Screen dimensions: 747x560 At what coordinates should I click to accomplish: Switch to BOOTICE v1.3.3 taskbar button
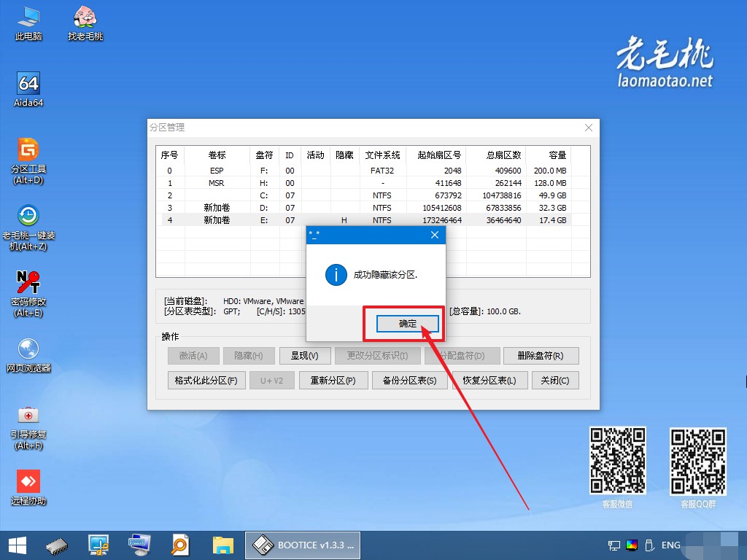303,545
